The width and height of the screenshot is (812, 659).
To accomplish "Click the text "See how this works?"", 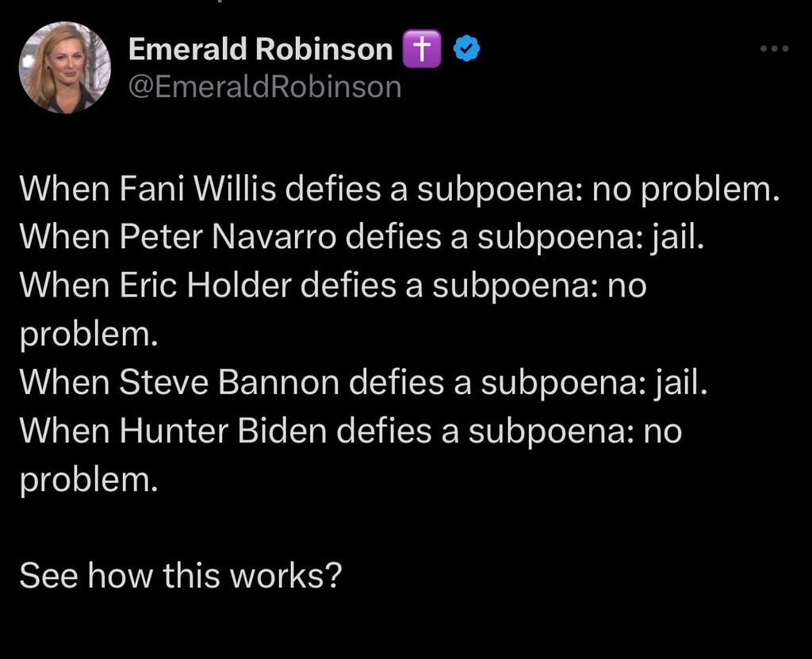I will 180,575.
